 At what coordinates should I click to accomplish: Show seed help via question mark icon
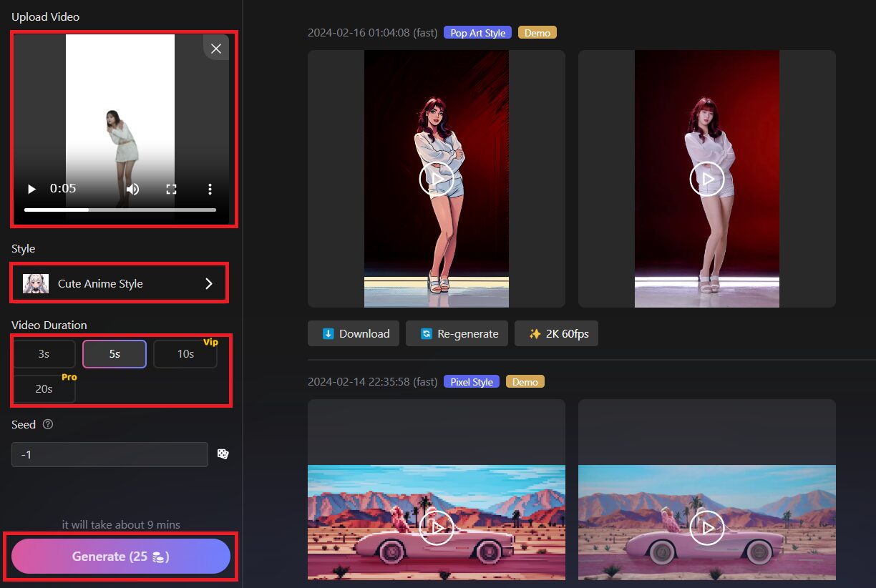(x=48, y=424)
